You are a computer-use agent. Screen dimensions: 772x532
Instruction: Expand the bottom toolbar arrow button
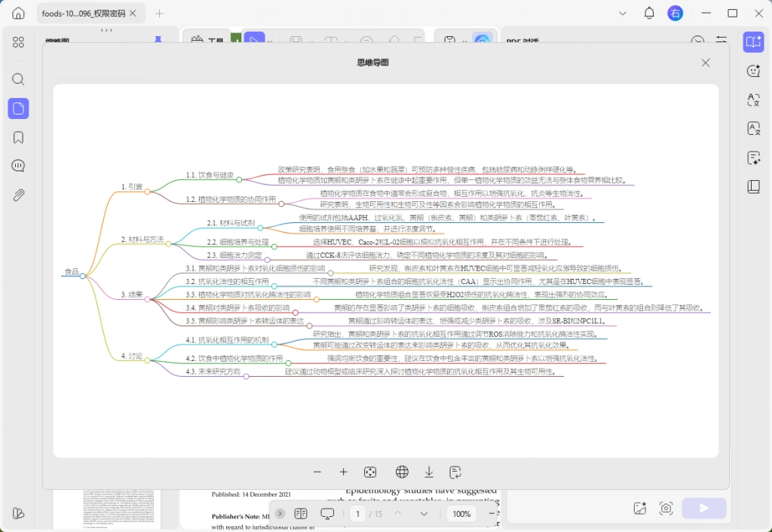point(280,513)
